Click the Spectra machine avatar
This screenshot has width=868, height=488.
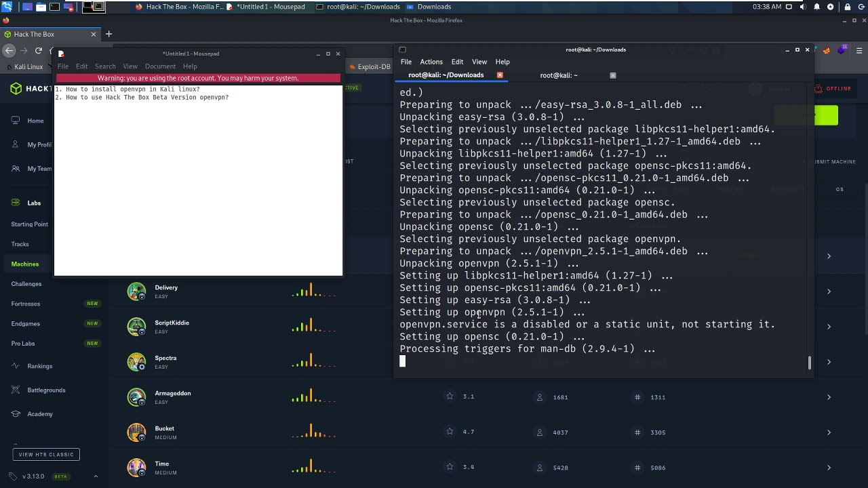tap(136, 361)
